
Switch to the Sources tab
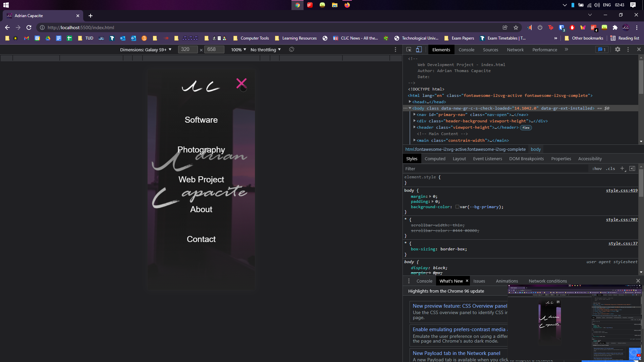tap(490, 50)
